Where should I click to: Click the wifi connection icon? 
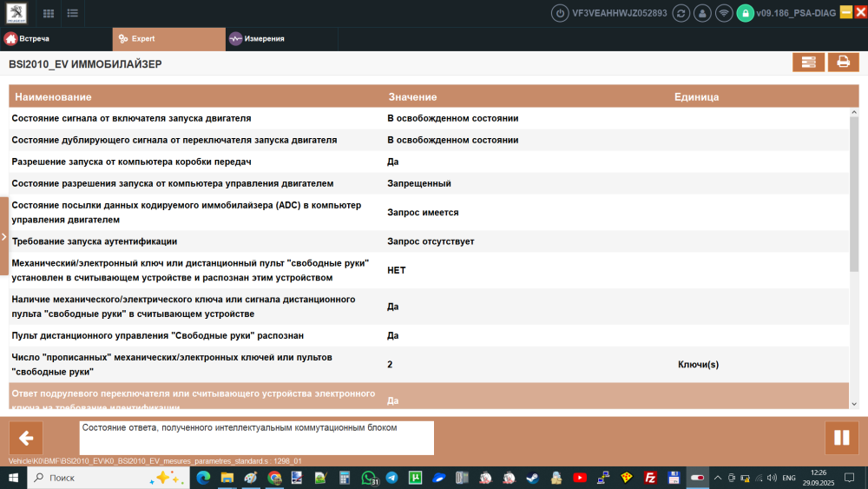pyautogui.click(x=724, y=13)
